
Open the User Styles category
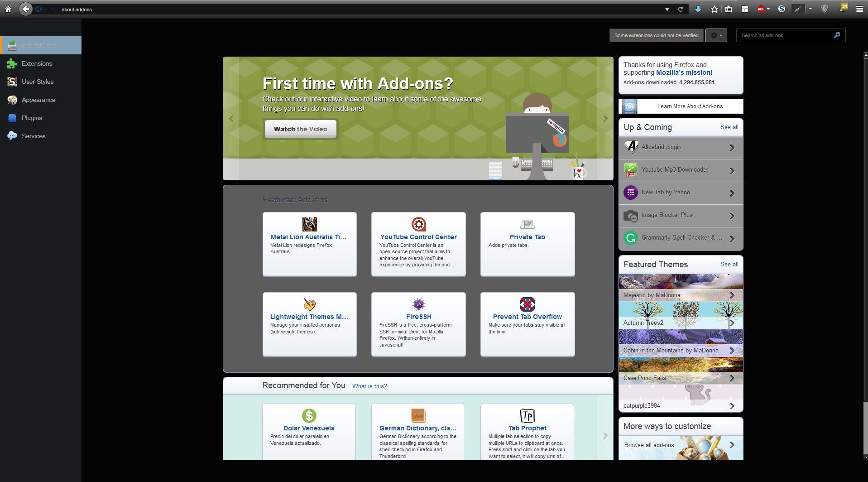tap(41, 82)
